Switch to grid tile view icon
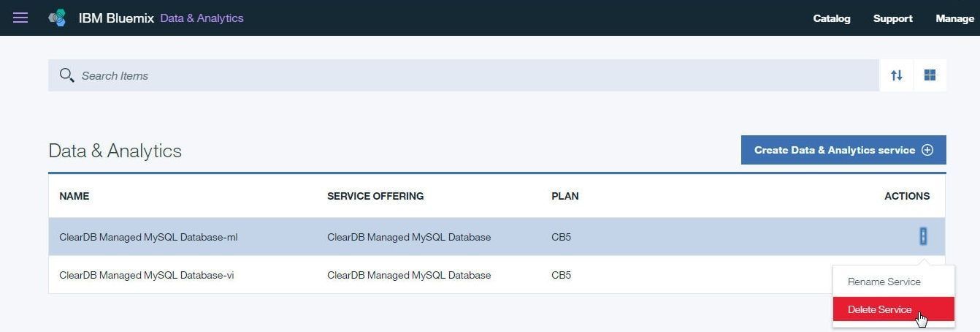The width and height of the screenshot is (980, 332). click(x=930, y=75)
